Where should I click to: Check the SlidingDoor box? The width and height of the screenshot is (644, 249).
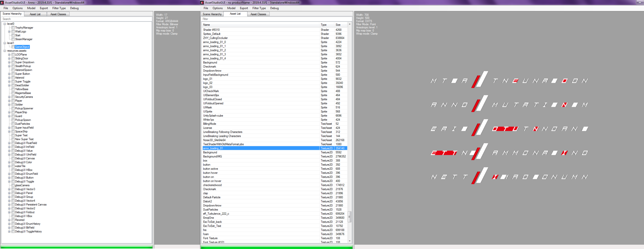coord(13,58)
